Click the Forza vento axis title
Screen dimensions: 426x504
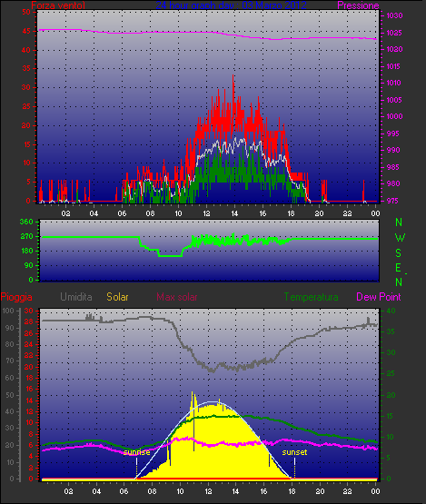(x=58, y=5)
